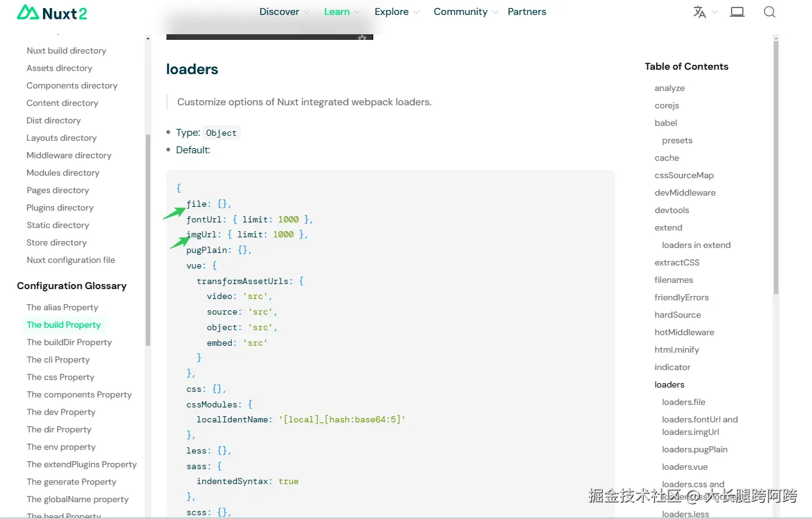Open The generate Property page

click(72, 482)
